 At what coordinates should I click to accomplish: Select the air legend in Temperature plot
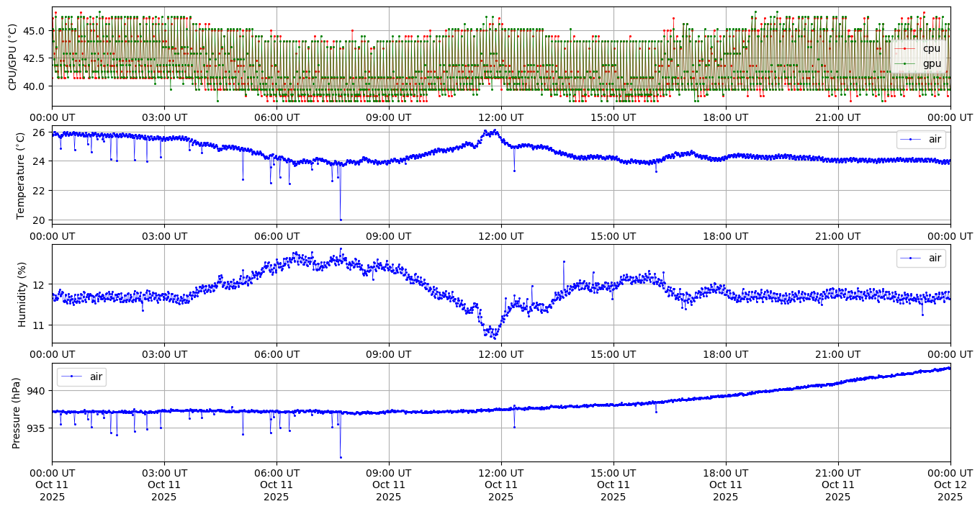[x=920, y=139]
